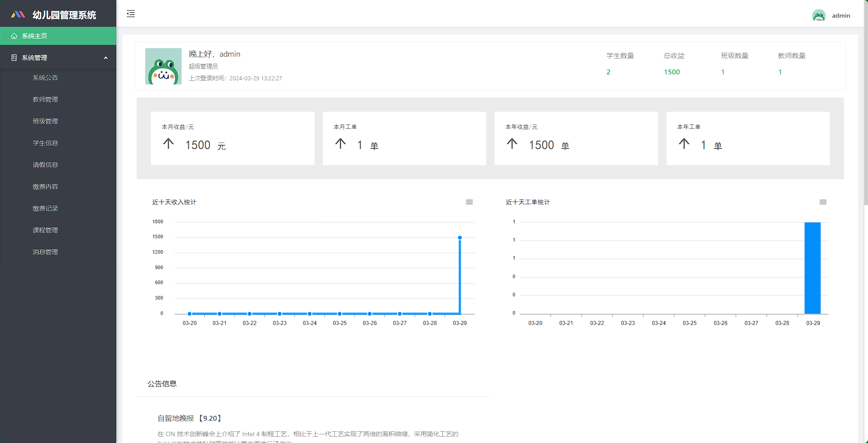The image size is (868, 443).
Task: Select 请假信息 in the sidebar
Action: pos(45,164)
